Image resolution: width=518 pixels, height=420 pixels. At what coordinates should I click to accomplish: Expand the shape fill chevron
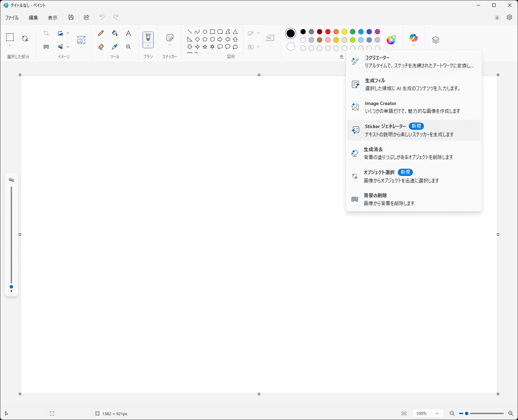coord(258,47)
